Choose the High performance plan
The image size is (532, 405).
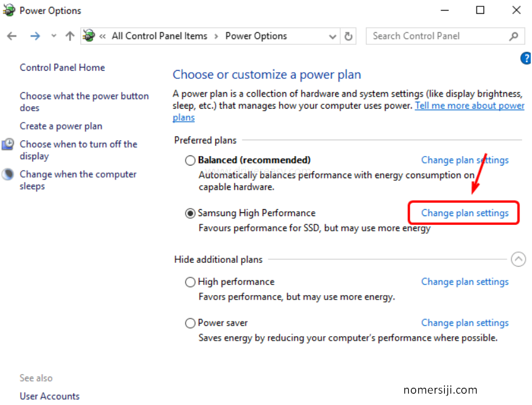190,281
